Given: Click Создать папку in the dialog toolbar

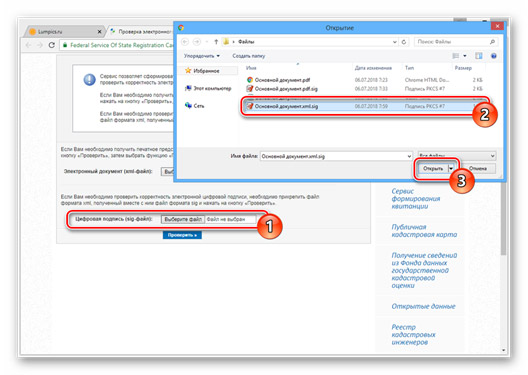Looking at the screenshot, I should 249,56.
